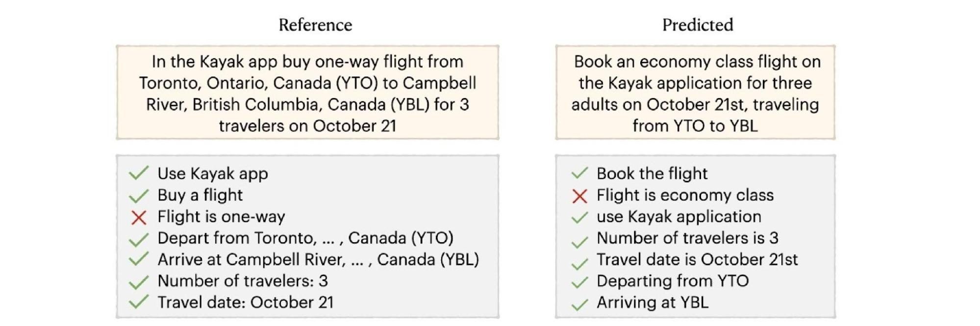Click the Reference instruction about one-way flight from Toronto

click(307, 93)
